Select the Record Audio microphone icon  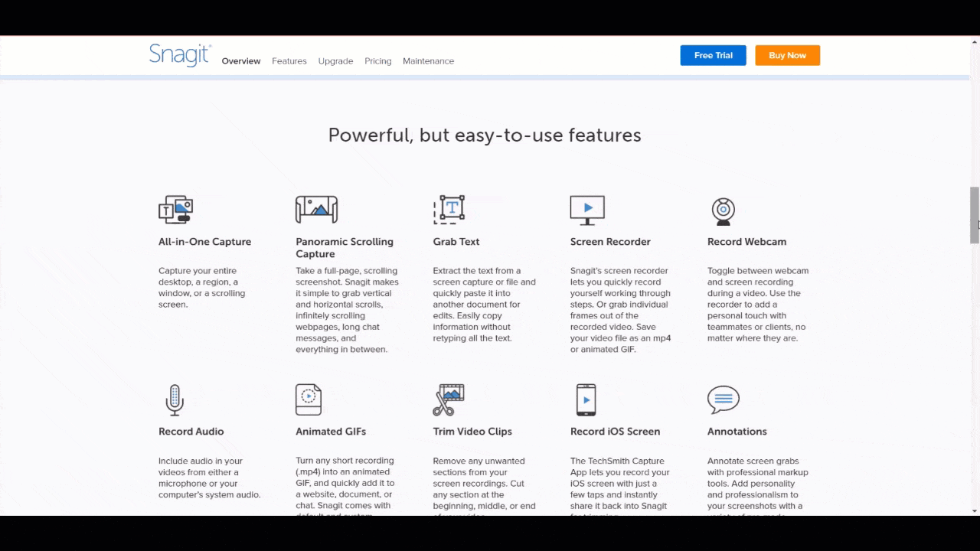click(x=175, y=399)
